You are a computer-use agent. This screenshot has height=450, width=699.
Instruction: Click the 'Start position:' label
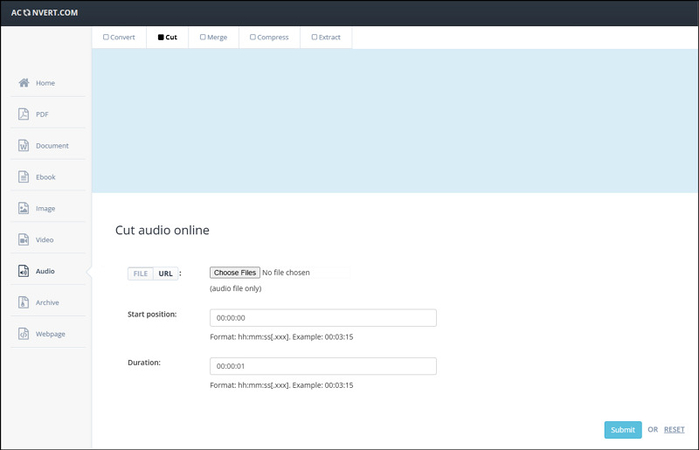point(152,314)
